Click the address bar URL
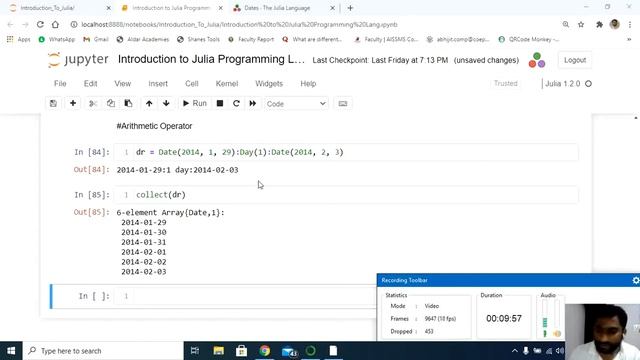Image resolution: width=640 pixels, height=360 pixels. pos(239,24)
